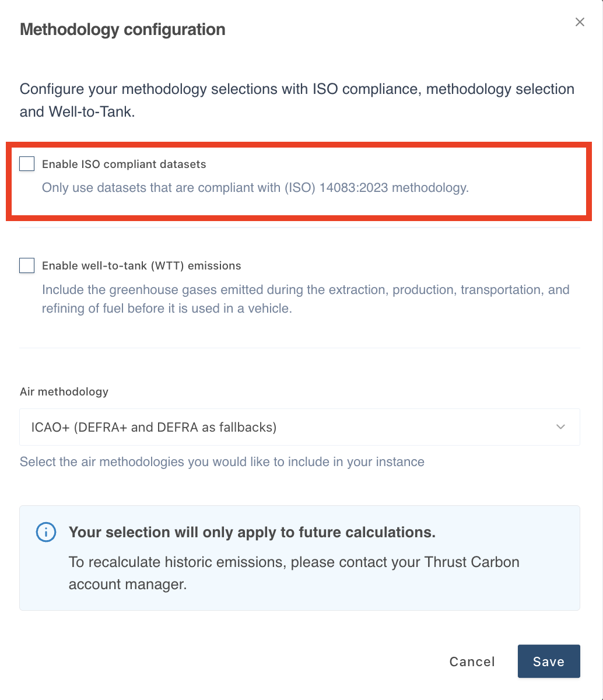Click the Air methodology chevron arrow
The height and width of the screenshot is (700, 603).
pyautogui.click(x=560, y=427)
